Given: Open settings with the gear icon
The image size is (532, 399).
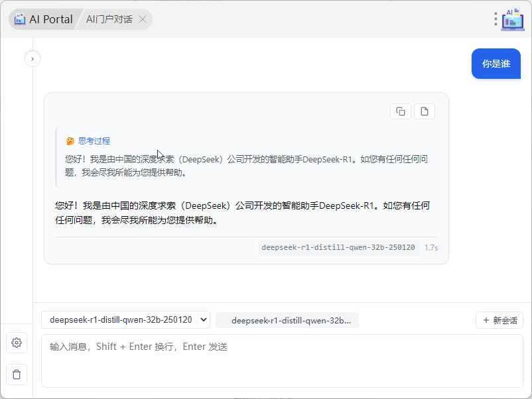Looking at the screenshot, I should (x=17, y=343).
